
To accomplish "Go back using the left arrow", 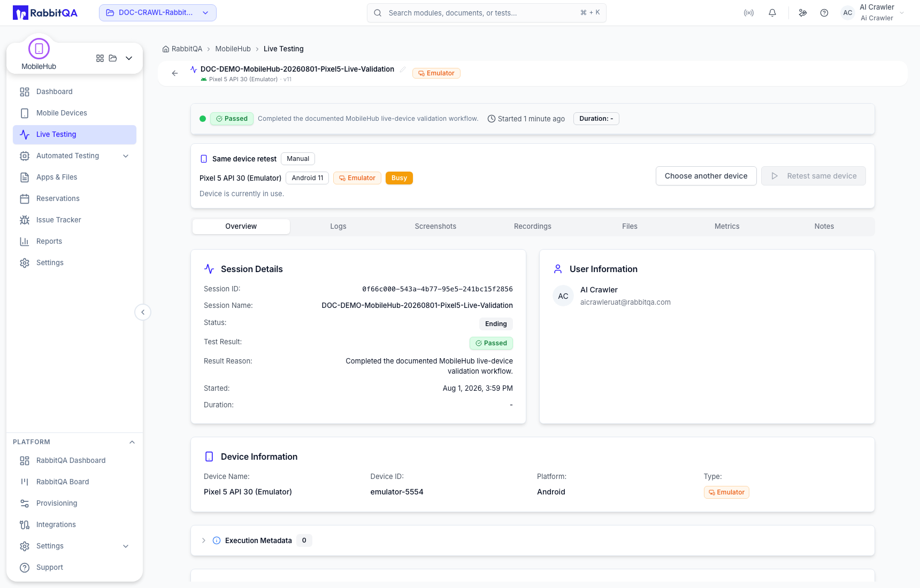I will tap(175, 73).
